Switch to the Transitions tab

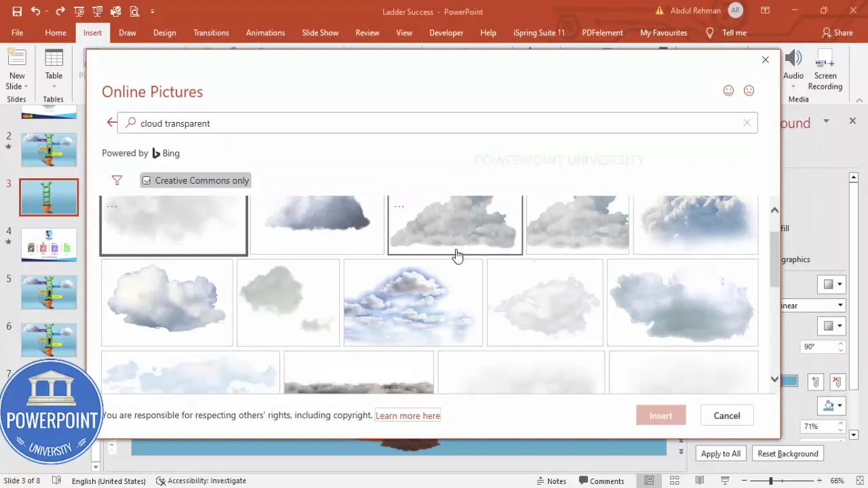click(x=211, y=33)
